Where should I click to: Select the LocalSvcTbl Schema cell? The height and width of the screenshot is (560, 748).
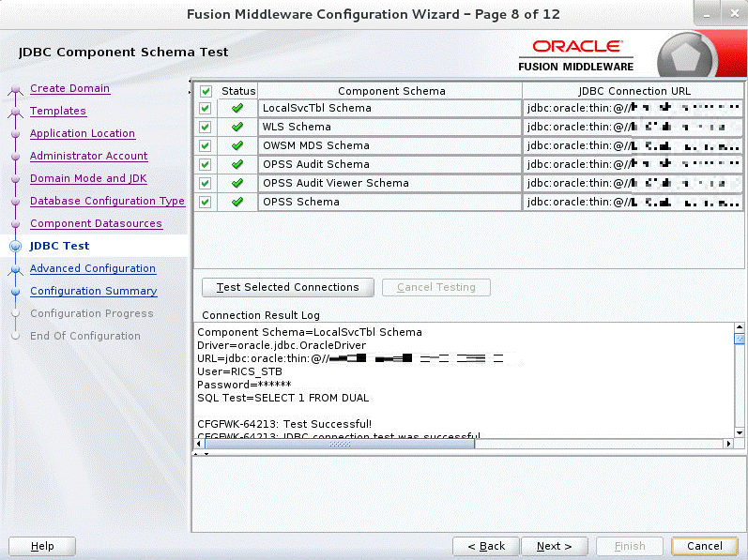(389, 108)
